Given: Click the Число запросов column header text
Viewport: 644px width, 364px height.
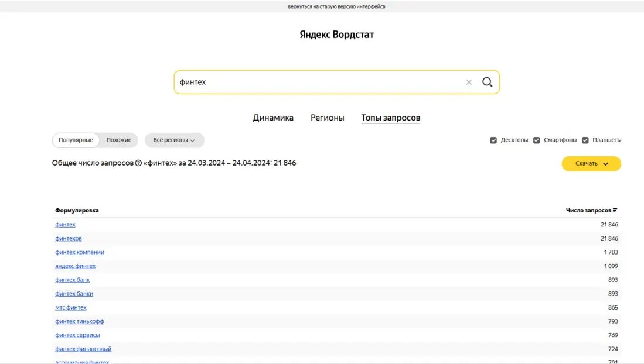Looking at the screenshot, I should (x=588, y=210).
